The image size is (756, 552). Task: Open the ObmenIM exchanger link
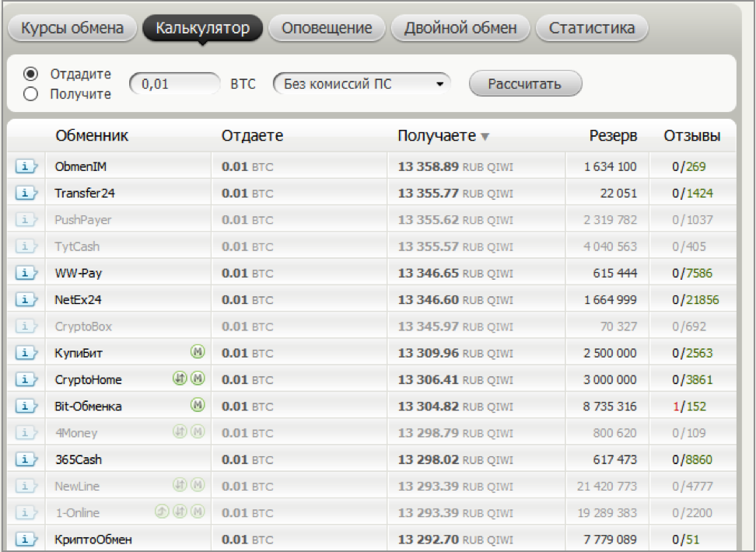[x=81, y=167]
